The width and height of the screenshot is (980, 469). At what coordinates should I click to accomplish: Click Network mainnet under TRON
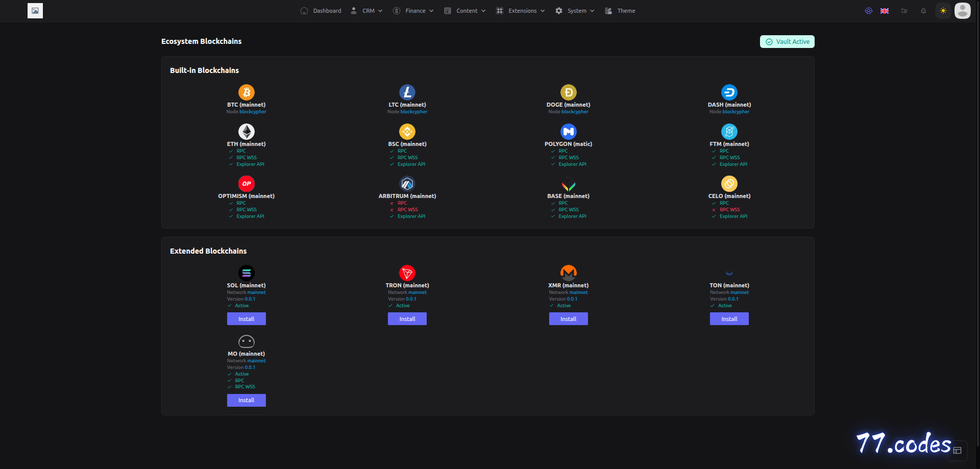click(407, 292)
